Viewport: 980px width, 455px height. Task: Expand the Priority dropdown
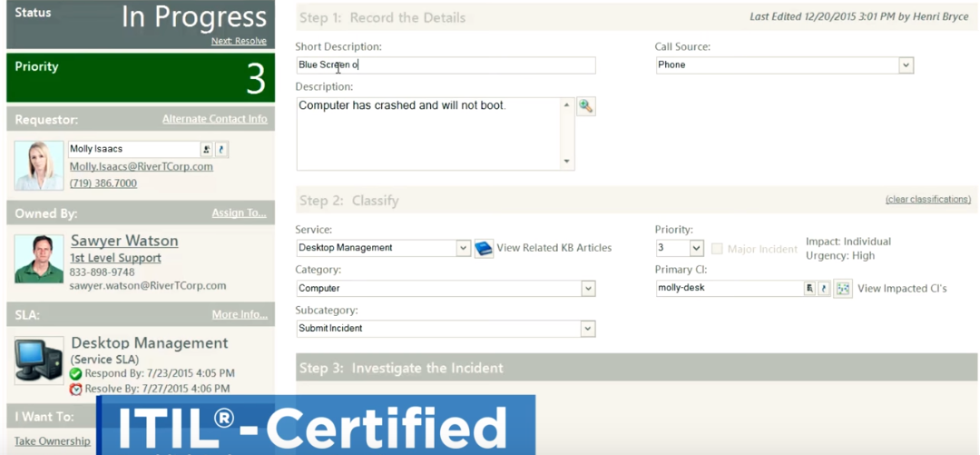point(697,248)
